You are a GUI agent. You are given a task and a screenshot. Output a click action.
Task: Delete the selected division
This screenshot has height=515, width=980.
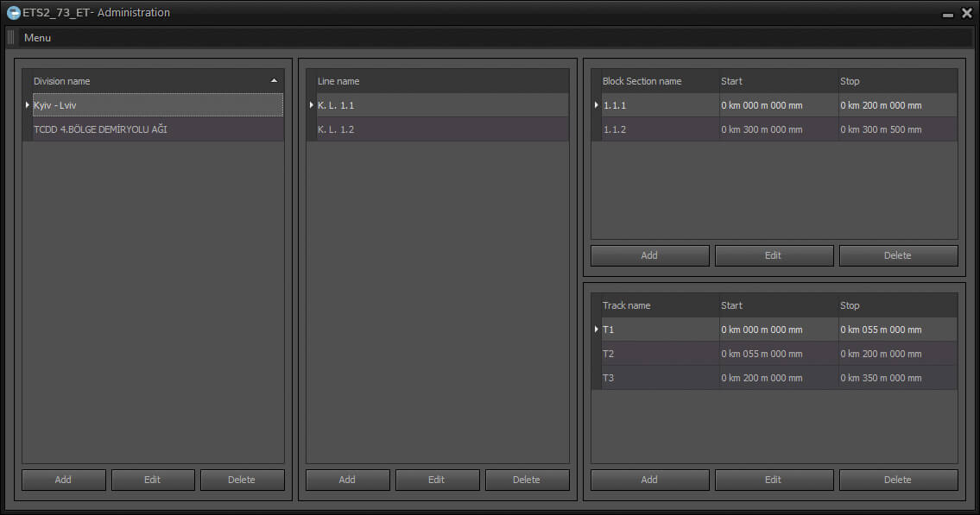click(242, 480)
